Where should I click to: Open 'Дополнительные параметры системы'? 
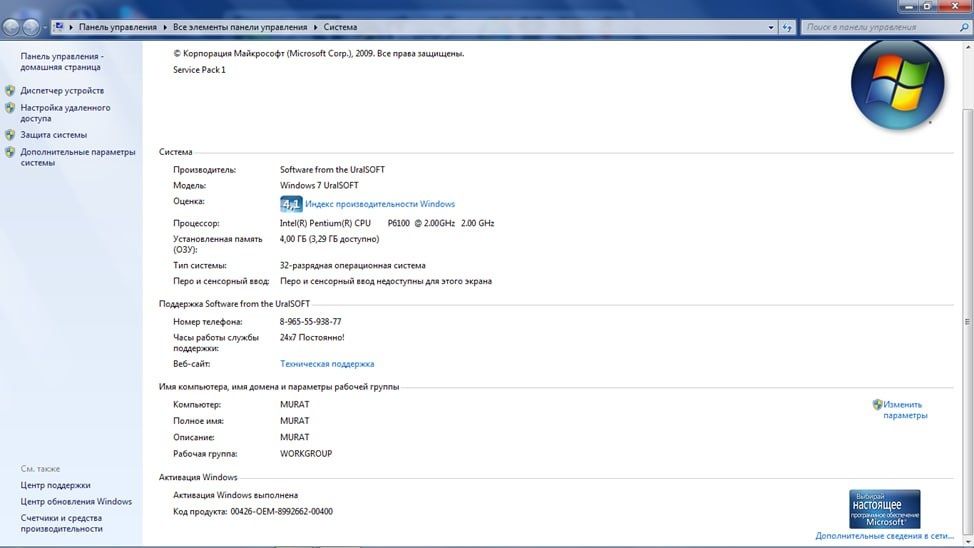[x=78, y=157]
